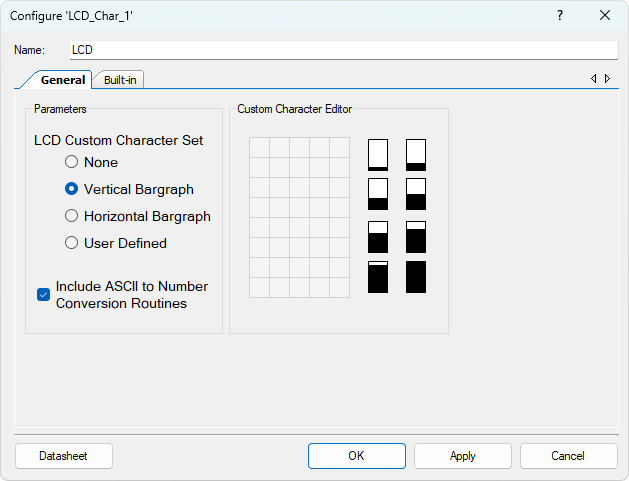
Task: Open the Datasheet
Action: (x=64, y=456)
